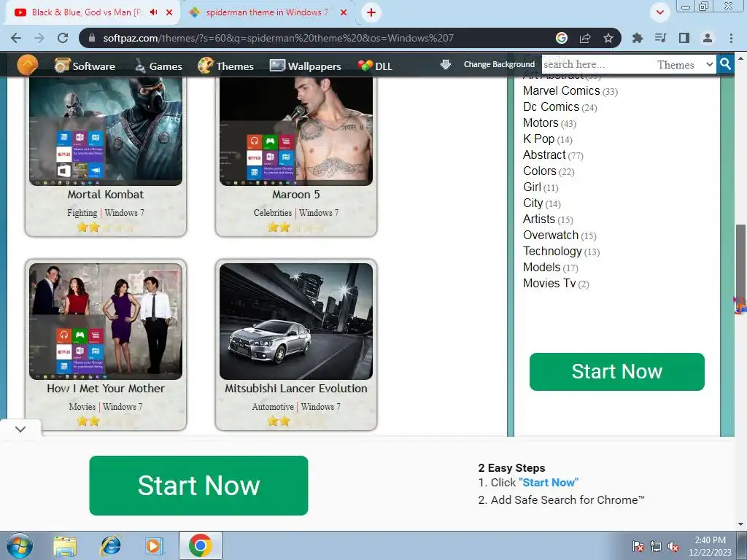Open the Fighting category link
The image size is (747, 560).
coord(82,213)
